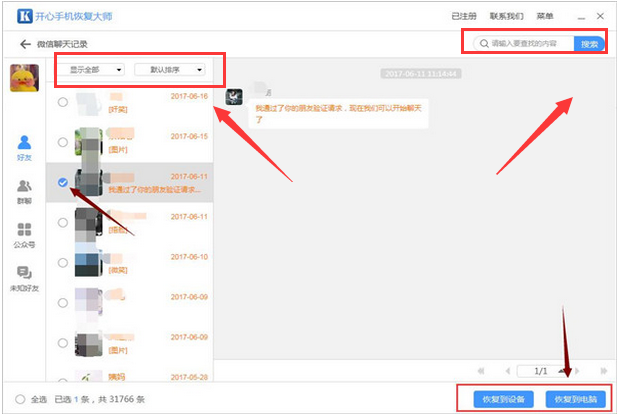Open the 默认排序 sort dropdown
Image resolution: width=626 pixels, height=414 pixels.
point(170,70)
